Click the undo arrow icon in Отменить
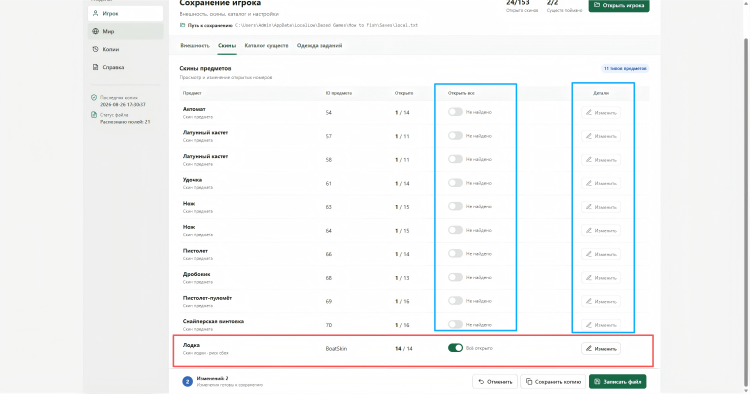The height and width of the screenshot is (394, 750). click(x=481, y=382)
